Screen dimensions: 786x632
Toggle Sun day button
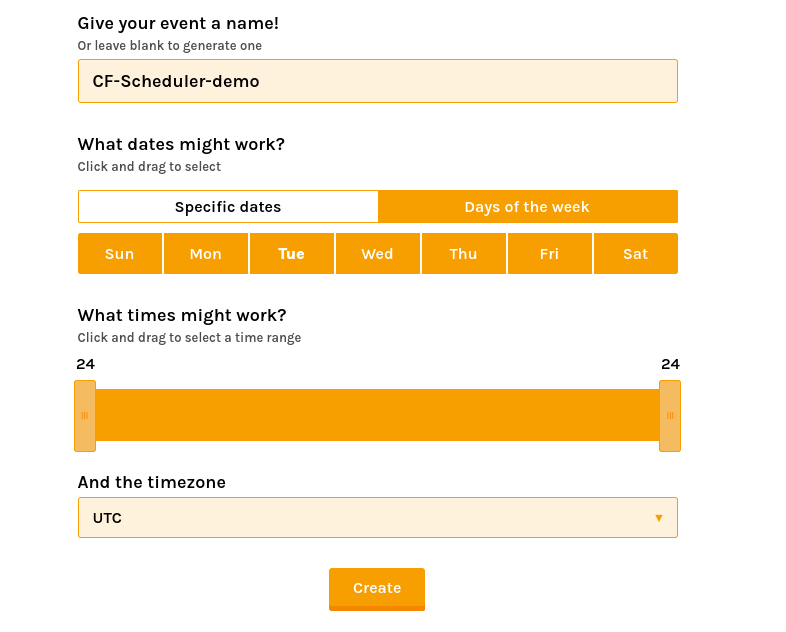[x=119, y=254]
